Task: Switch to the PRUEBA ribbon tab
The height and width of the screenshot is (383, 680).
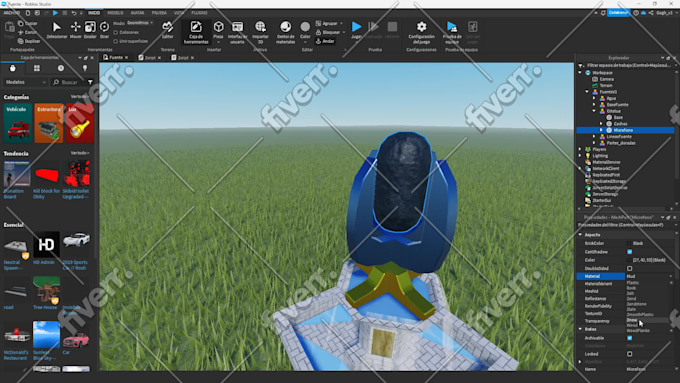Action: [159, 13]
